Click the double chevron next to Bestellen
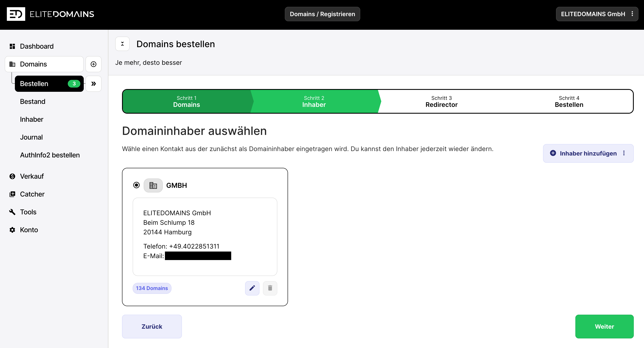The width and height of the screenshot is (644, 348). tap(94, 84)
